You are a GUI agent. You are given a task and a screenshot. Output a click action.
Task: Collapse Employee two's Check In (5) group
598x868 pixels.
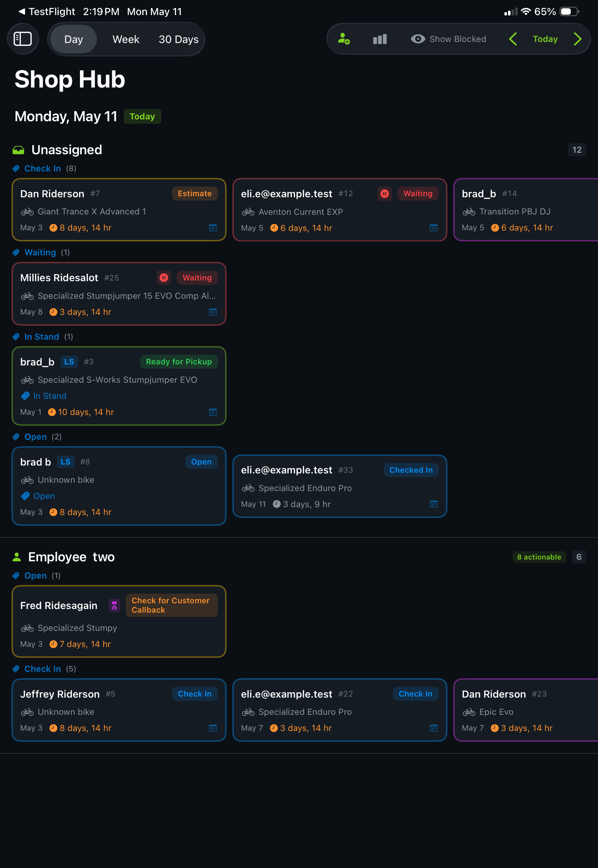coord(44,669)
